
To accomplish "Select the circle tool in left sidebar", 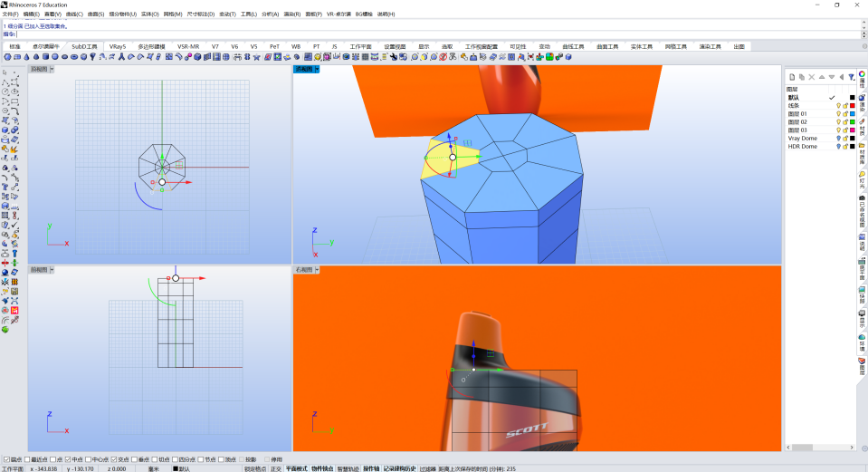I will (x=5, y=92).
